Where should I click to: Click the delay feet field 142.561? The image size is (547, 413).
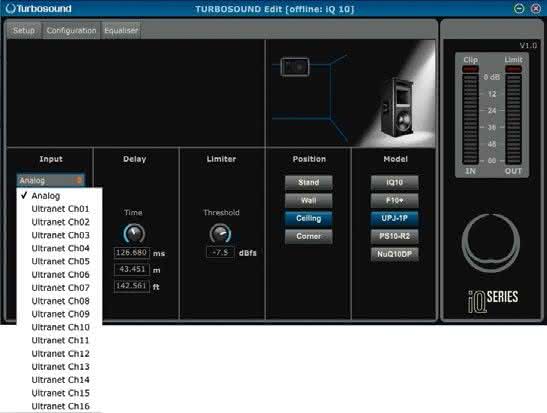(x=132, y=286)
